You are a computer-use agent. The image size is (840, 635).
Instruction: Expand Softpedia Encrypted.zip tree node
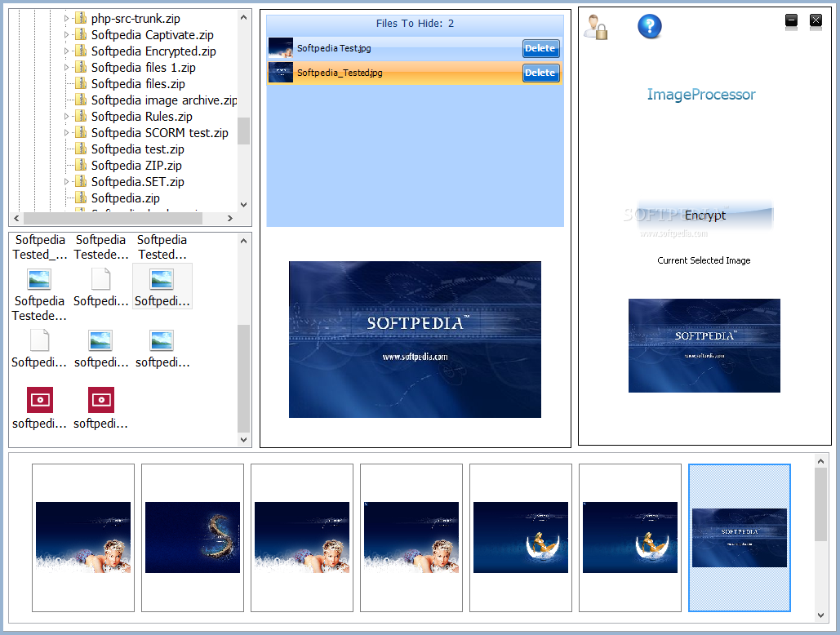click(66, 51)
